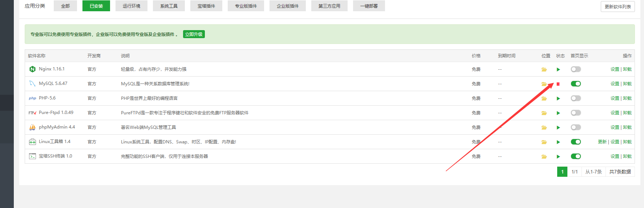Click the phpMyAdmin 4.4 software name
Screen dimensions: 644x208
point(57,127)
